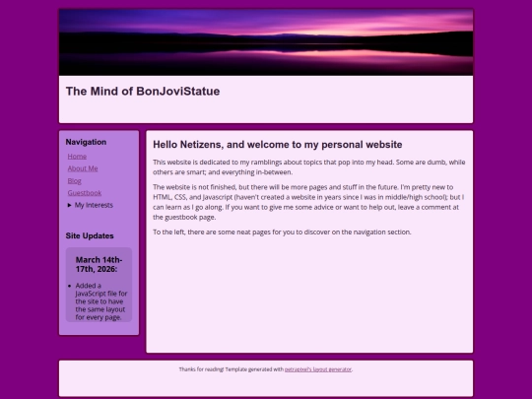Visit the Guestbook page link
This screenshot has height=399, width=532.
click(85, 193)
